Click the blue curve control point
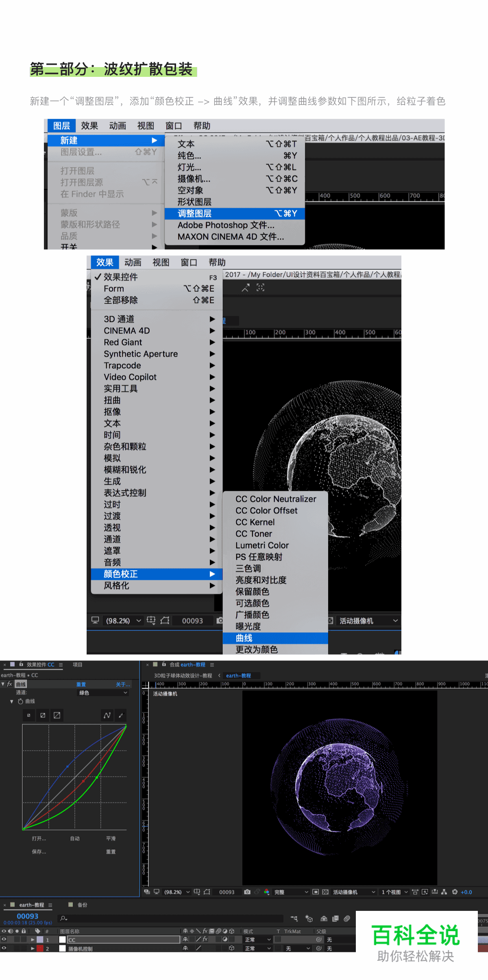The width and height of the screenshot is (488, 980). (68, 767)
